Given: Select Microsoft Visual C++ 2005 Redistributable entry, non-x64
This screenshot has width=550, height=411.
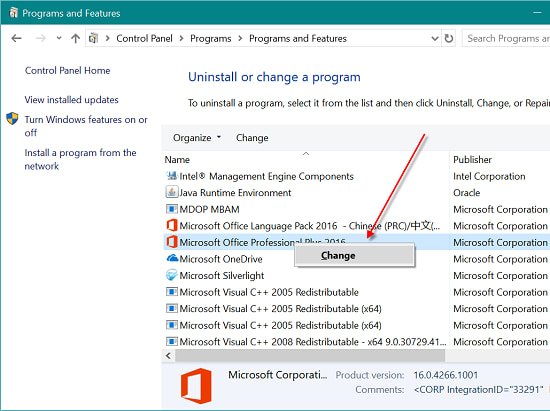Looking at the screenshot, I should tap(269, 292).
